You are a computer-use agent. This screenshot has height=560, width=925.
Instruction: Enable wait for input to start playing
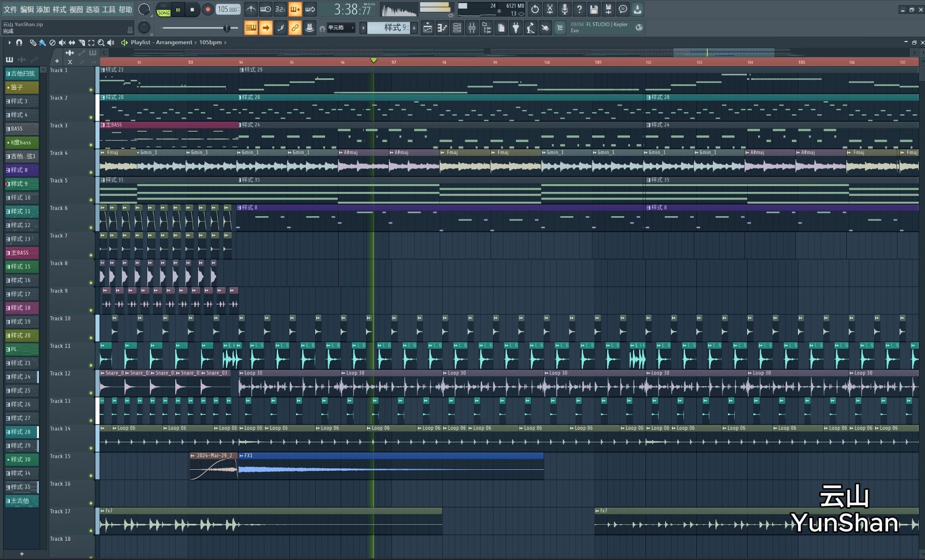click(265, 9)
